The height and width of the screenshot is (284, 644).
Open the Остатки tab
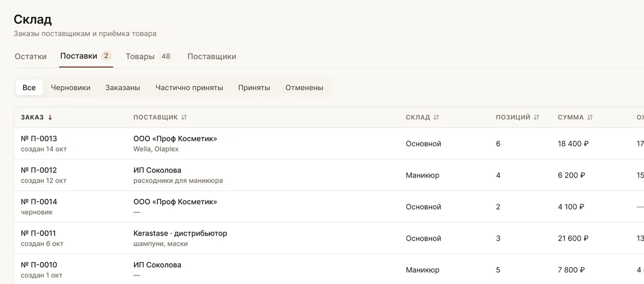pyautogui.click(x=30, y=57)
